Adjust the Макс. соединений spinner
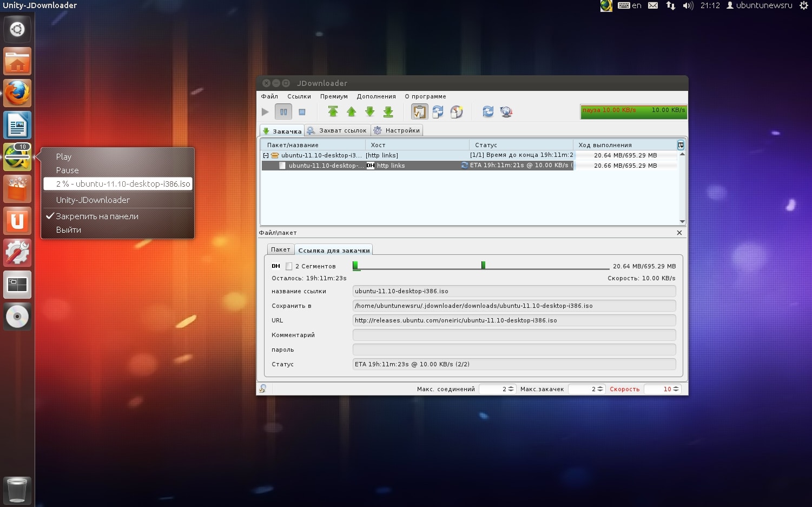The height and width of the screenshot is (507, 812). [498, 389]
